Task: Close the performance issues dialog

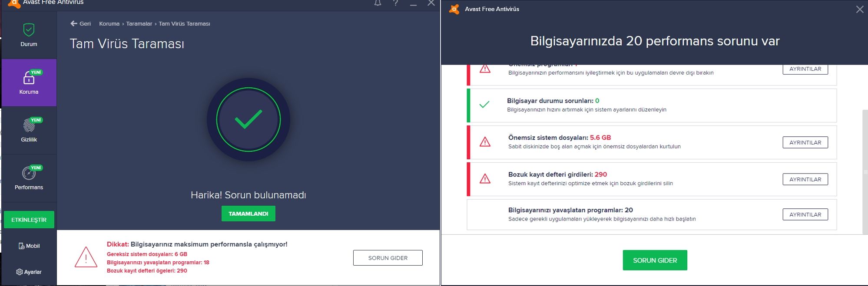Action: (860, 9)
